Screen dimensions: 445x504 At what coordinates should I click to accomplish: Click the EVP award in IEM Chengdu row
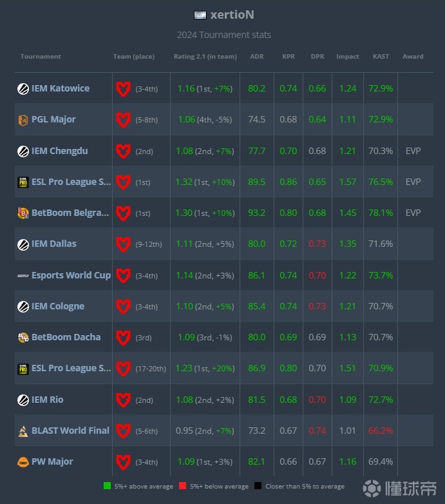point(413,151)
